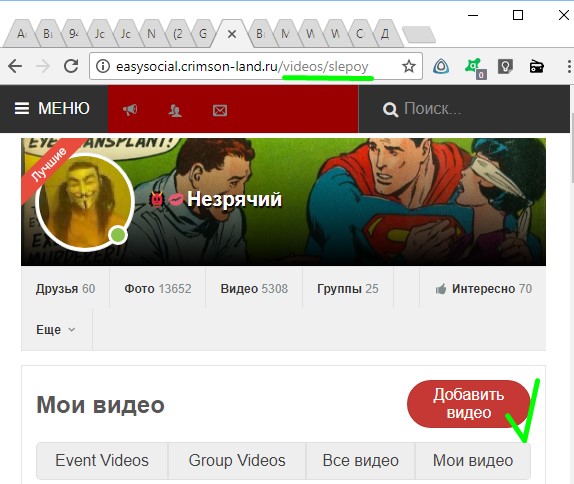Click the thumbs-up icon beside Интересно
574x484 pixels.
pos(441,289)
